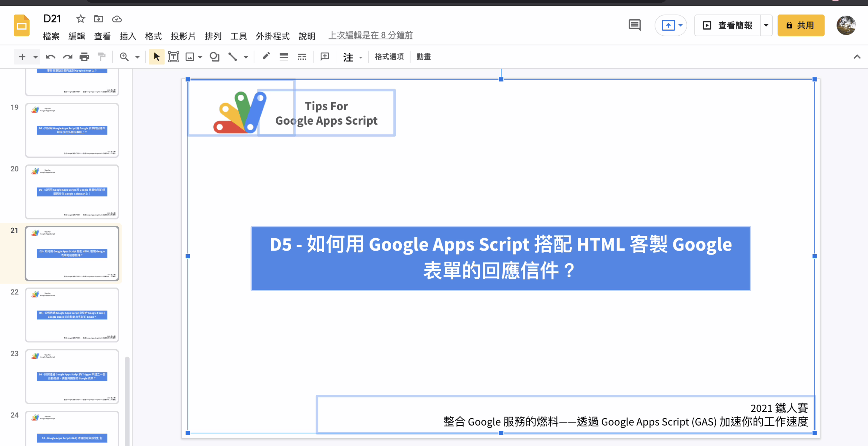Insert a text box
The height and width of the screenshot is (446, 868).
point(173,57)
